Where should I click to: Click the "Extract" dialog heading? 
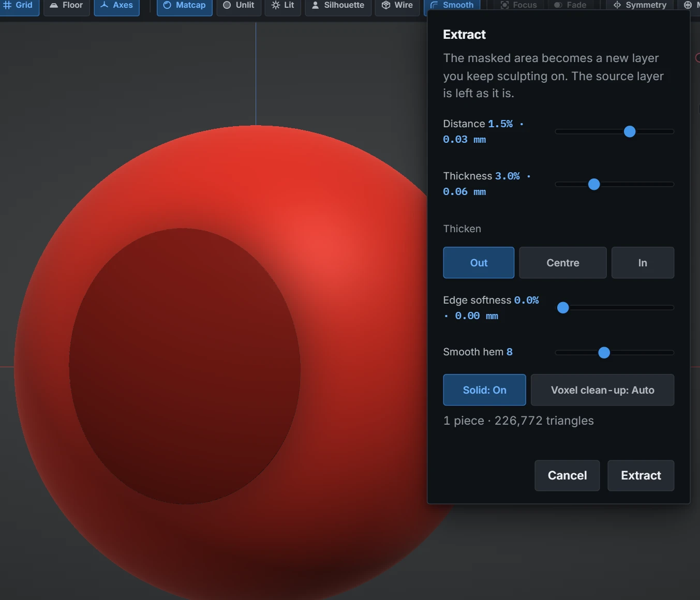[x=465, y=35]
